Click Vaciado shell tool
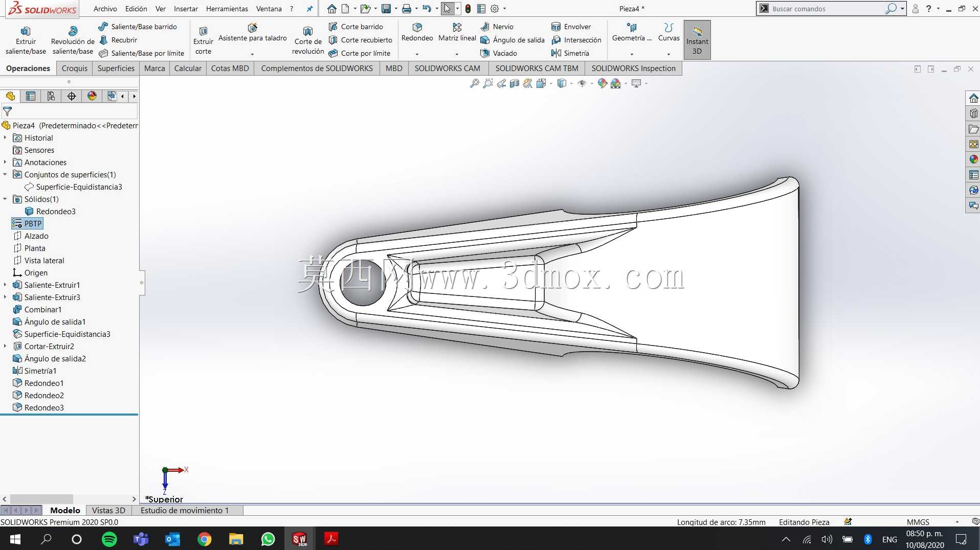The height and width of the screenshot is (550, 980). (498, 53)
